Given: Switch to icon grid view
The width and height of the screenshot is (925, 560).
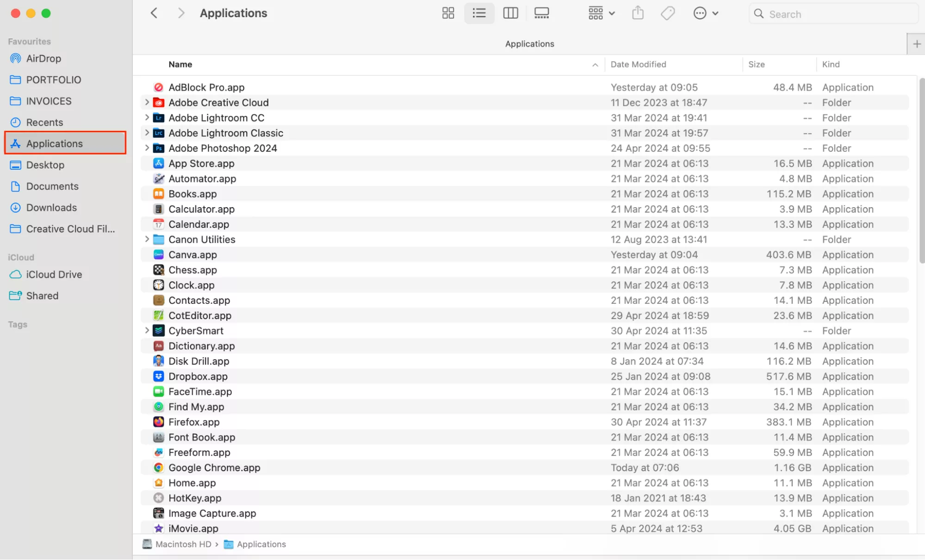Looking at the screenshot, I should (447, 13).
